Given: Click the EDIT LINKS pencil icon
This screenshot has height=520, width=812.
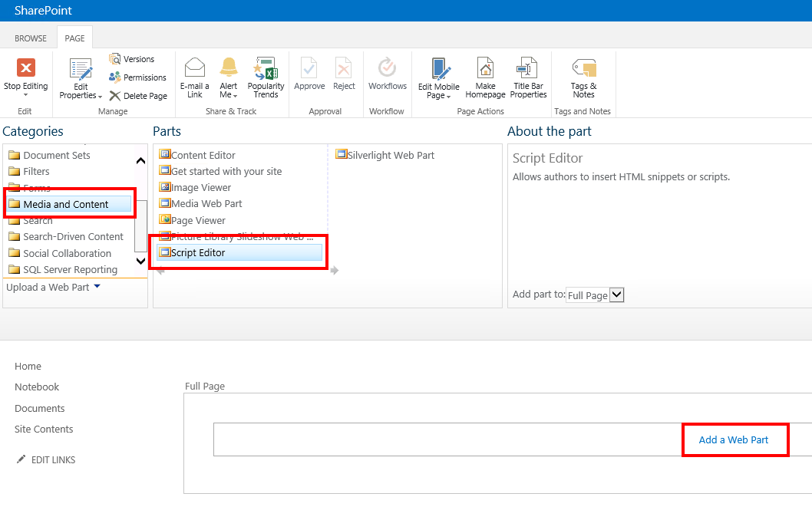Looking at the screenshot, I should click(x=21, y=459).
